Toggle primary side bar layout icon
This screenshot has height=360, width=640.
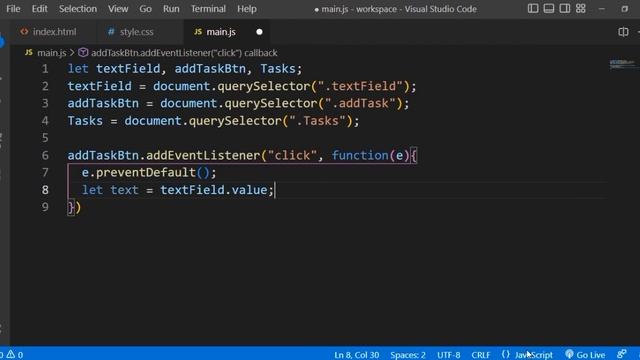click(533, 9)
